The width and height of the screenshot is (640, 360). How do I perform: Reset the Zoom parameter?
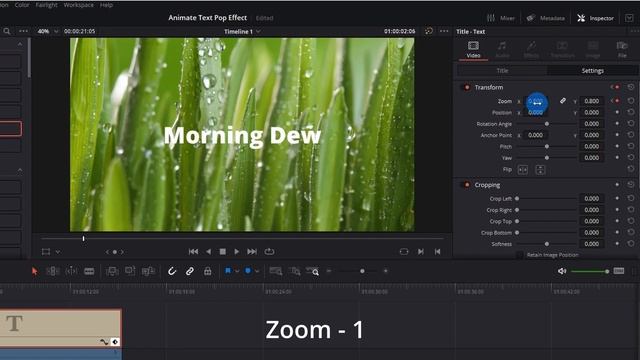631,101
